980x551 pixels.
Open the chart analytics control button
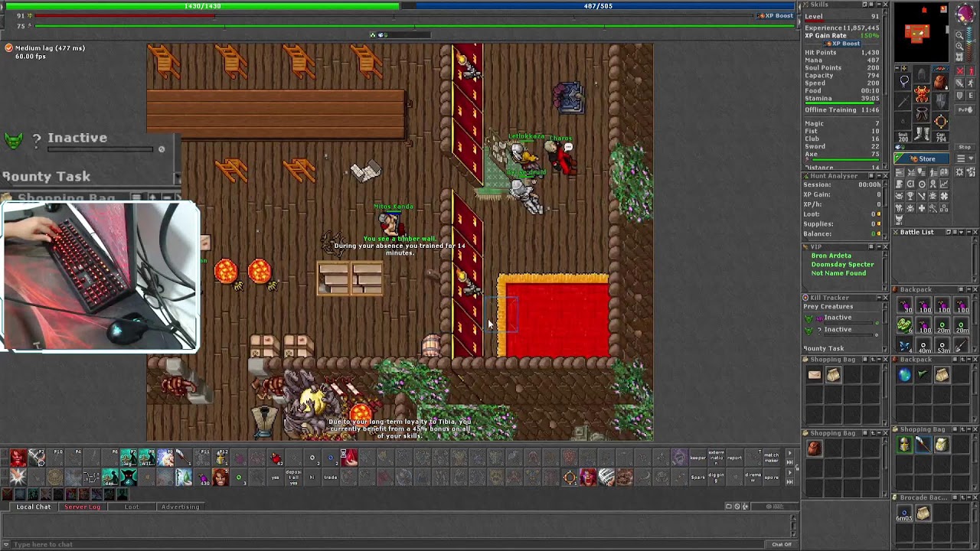coord(944,184)
